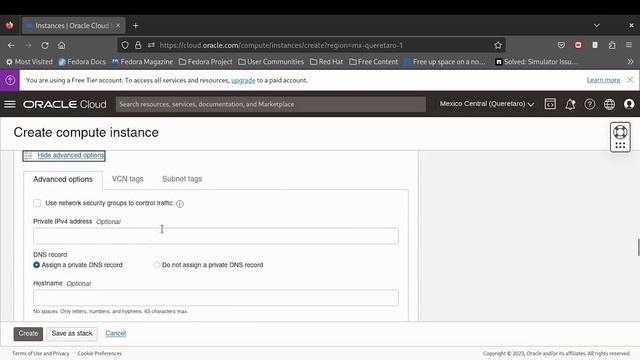Click the padlock site security icon
The height and width of the screenshot is (360, 640).
click(x=138, y=45)
